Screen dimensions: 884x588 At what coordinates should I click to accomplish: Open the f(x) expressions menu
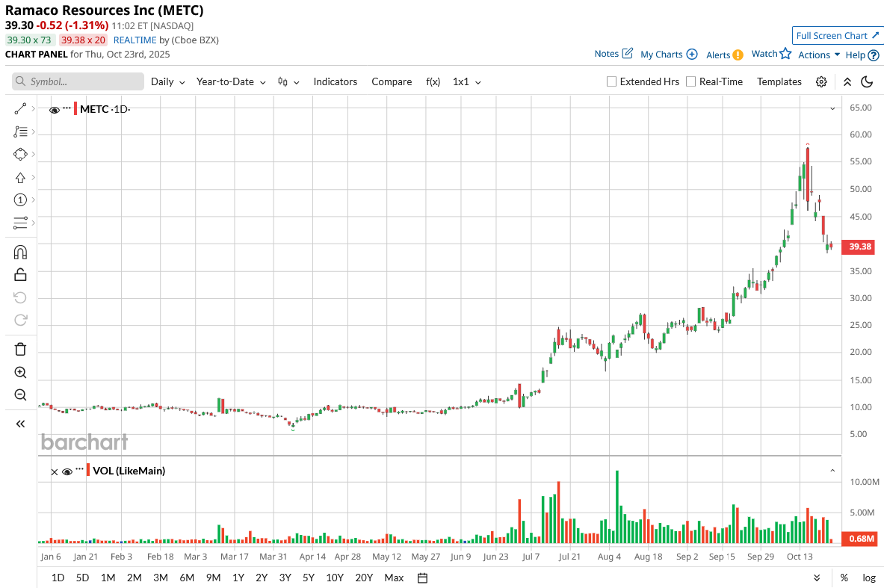click(433, 81)
